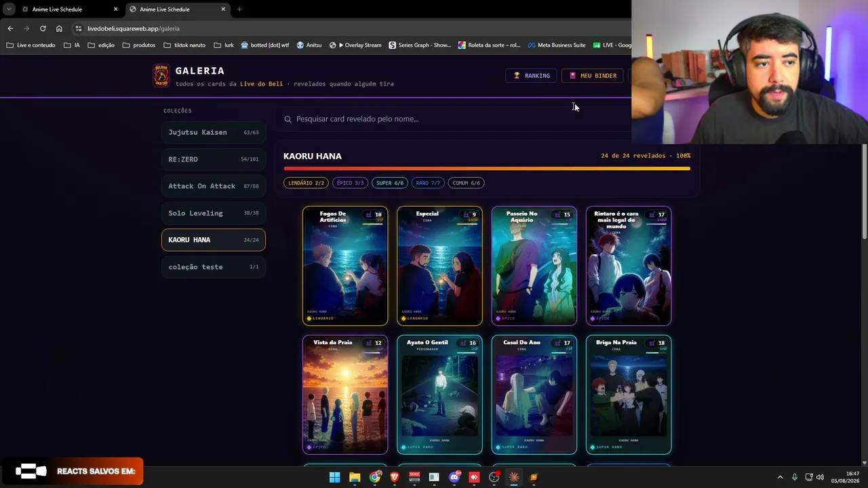Open the 'Casal Do Ano' card
Viewport: 868px width, 488px height.
(x=534, y=394)
